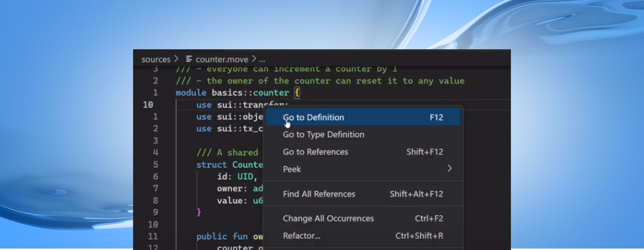The height and width of the screenshot is (250, 644).
Task: Click the public keyword in function declaration
Action: 211,236
